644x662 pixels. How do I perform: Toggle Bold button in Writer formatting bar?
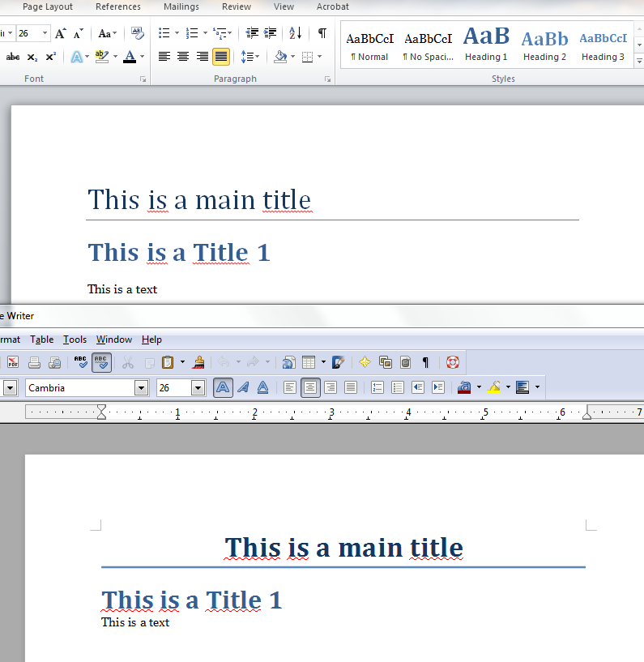pyautogui.click(x=223, y=387)
